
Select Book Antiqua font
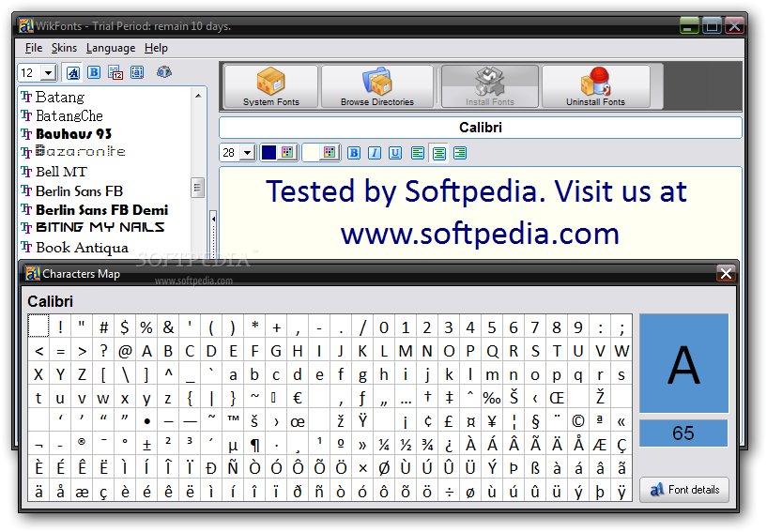(83, 248)
